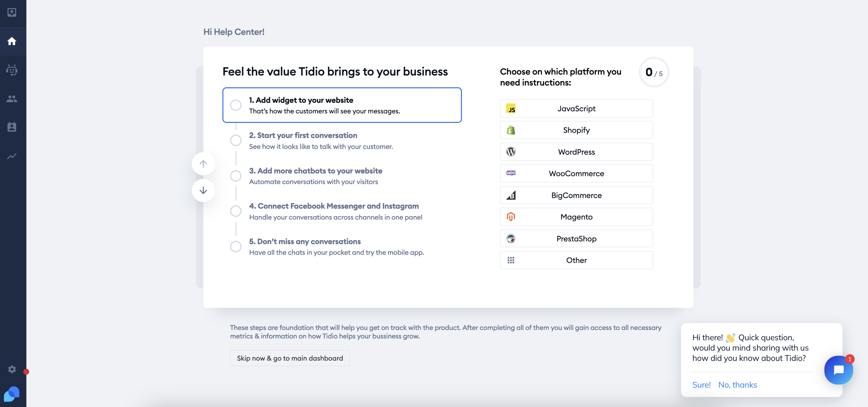The height and width of the screenshot is (407, 868).
Task: Answer Sure! in the chat popup
Action: pyautogui.click(x=701, y=385)
